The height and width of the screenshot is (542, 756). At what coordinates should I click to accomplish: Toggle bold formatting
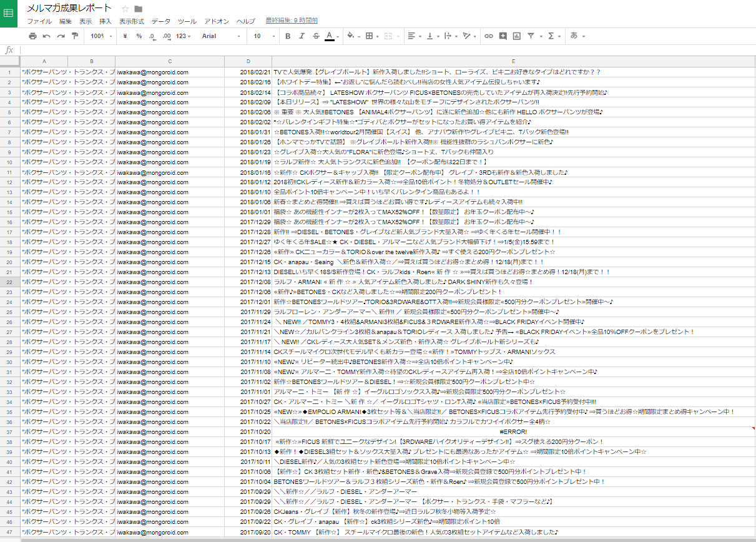288,36
